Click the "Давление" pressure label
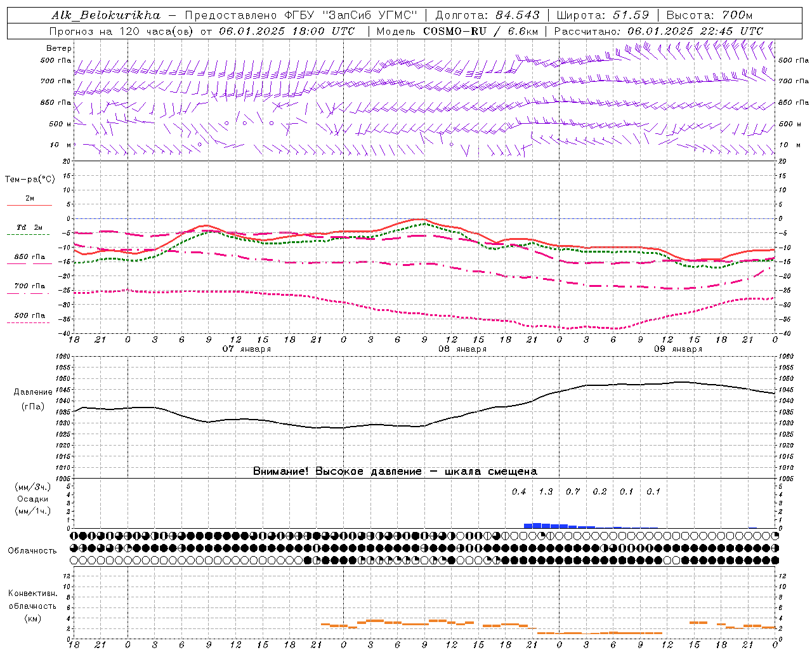Viewport: 812px width, 650px height. [x=33, y=392]
